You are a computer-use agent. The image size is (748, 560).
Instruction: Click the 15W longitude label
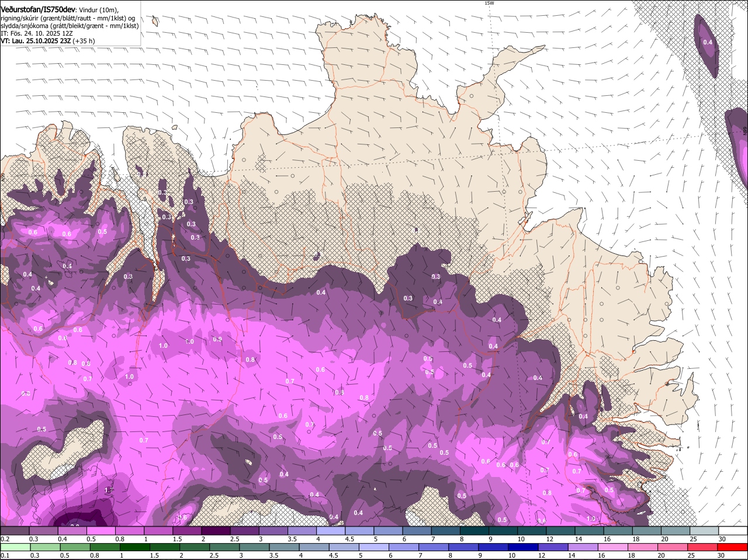[489, 3]
